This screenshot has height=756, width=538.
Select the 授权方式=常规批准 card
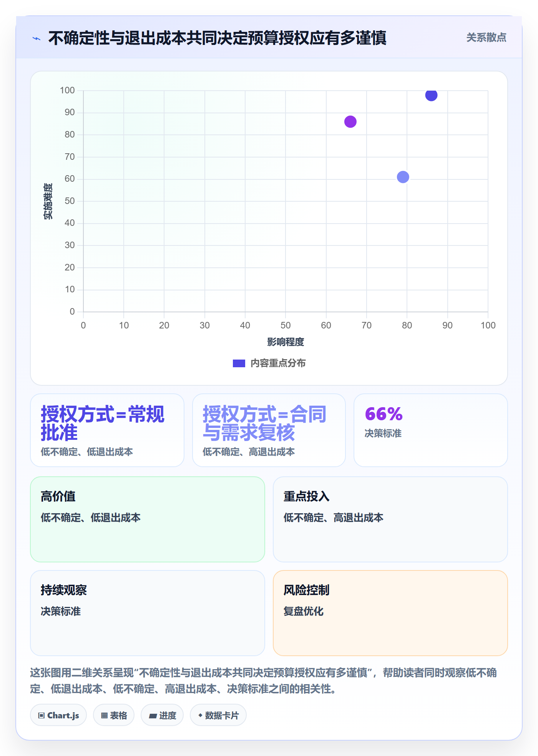click(107, 430)
